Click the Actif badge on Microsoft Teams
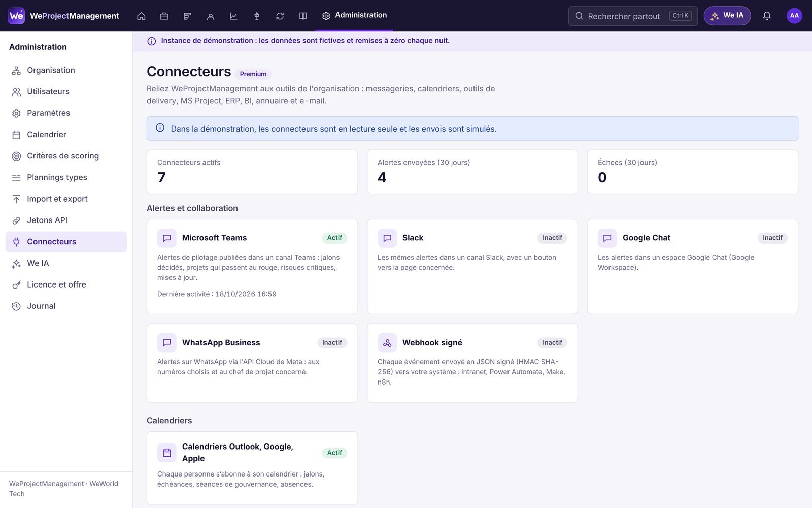812x508 pixels. [x=334, y=238]
